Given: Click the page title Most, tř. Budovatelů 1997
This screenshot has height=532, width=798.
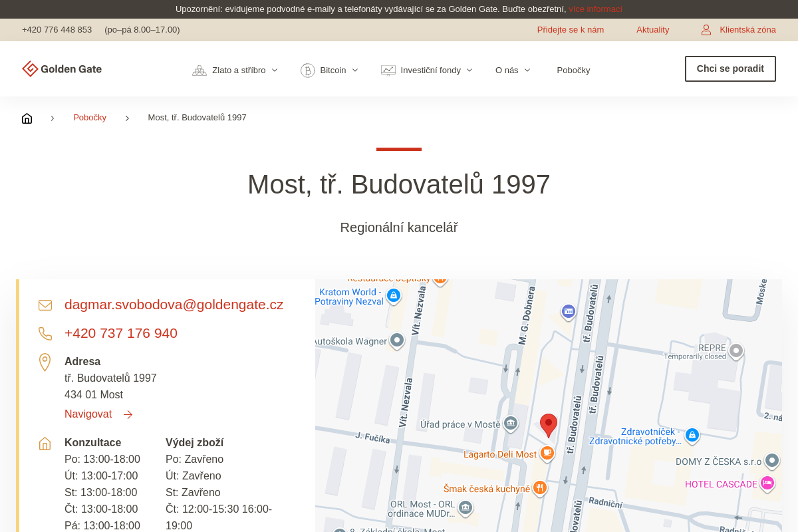Looking at the screenshot, I should pos(399,184).
